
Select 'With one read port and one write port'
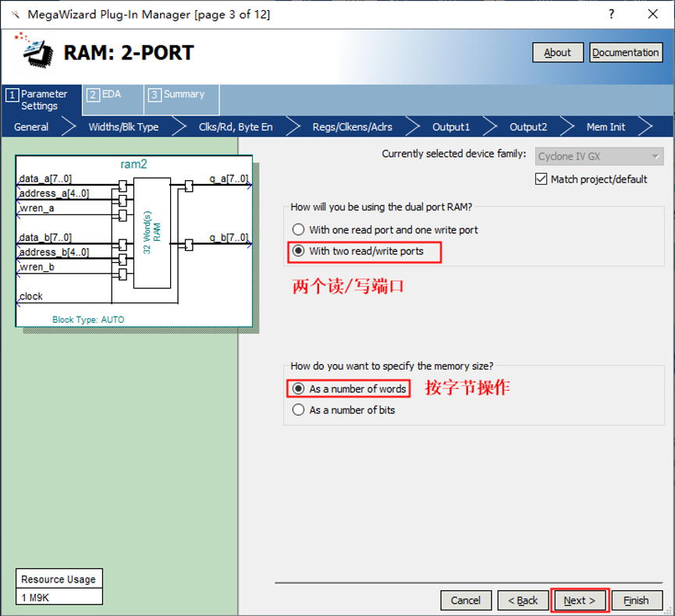[x=298, y=230]
